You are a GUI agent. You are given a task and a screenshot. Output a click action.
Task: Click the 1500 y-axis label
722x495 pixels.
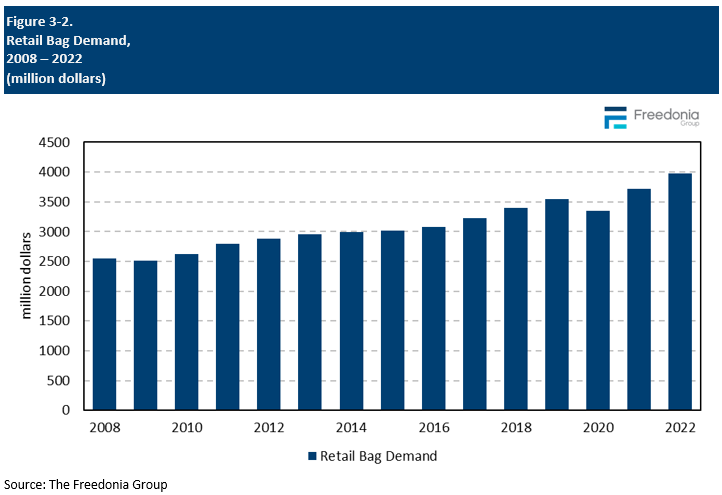coord(54,320)
